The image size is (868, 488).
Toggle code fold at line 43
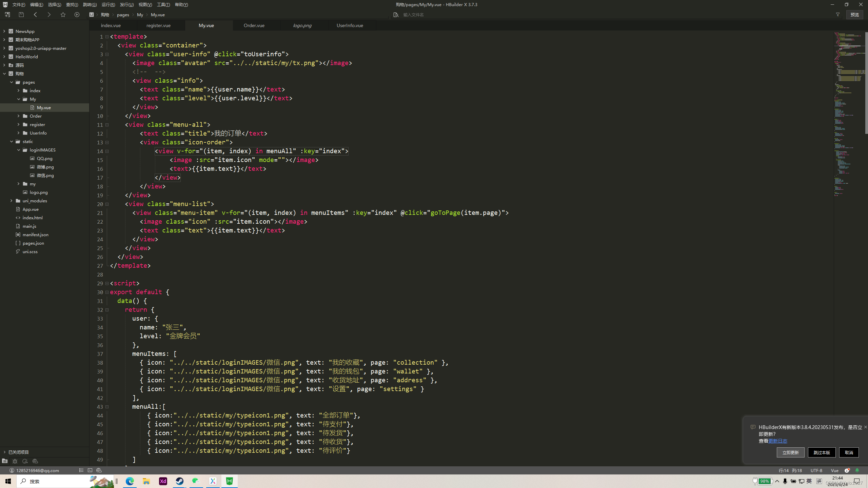click(107, 407)
